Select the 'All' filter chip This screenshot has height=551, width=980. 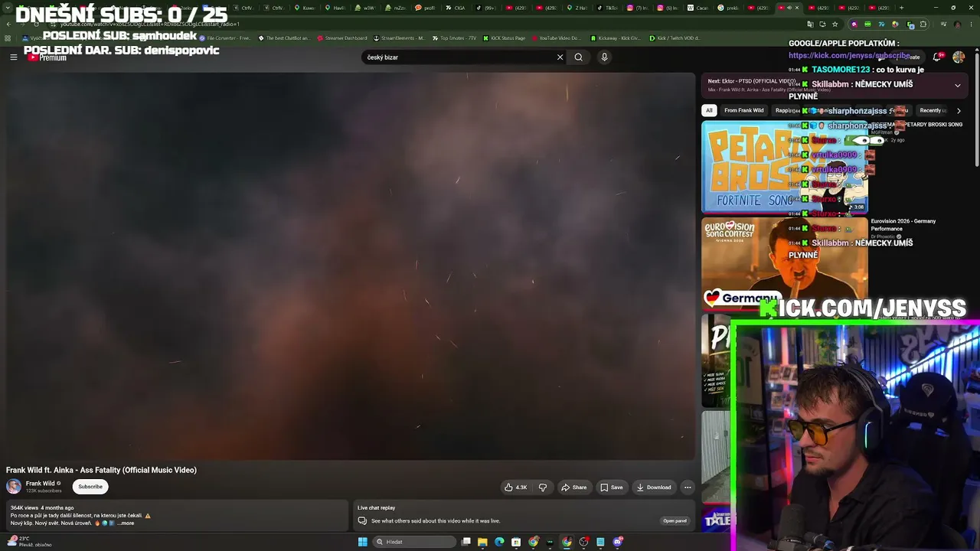click(x=710, y=110)
